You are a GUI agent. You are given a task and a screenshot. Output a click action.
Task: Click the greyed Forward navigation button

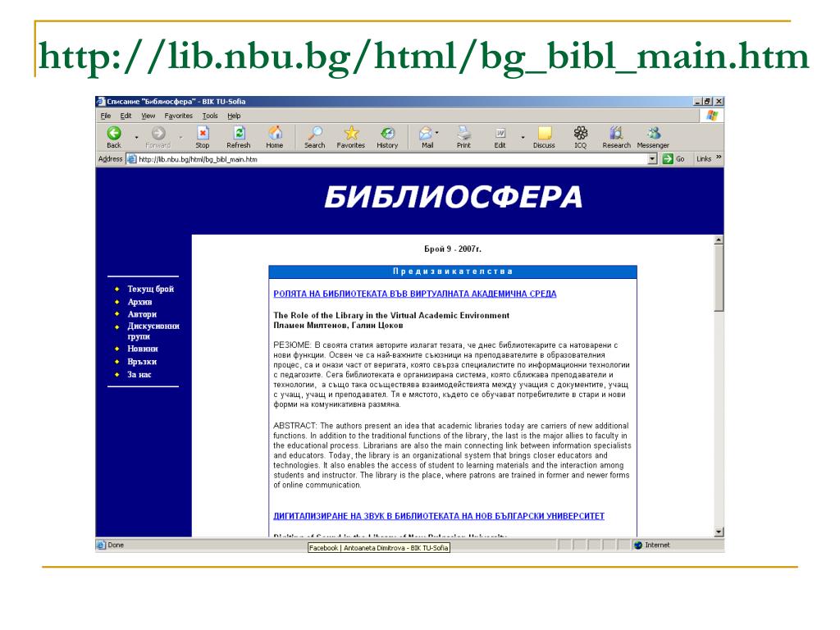point(158,137)
